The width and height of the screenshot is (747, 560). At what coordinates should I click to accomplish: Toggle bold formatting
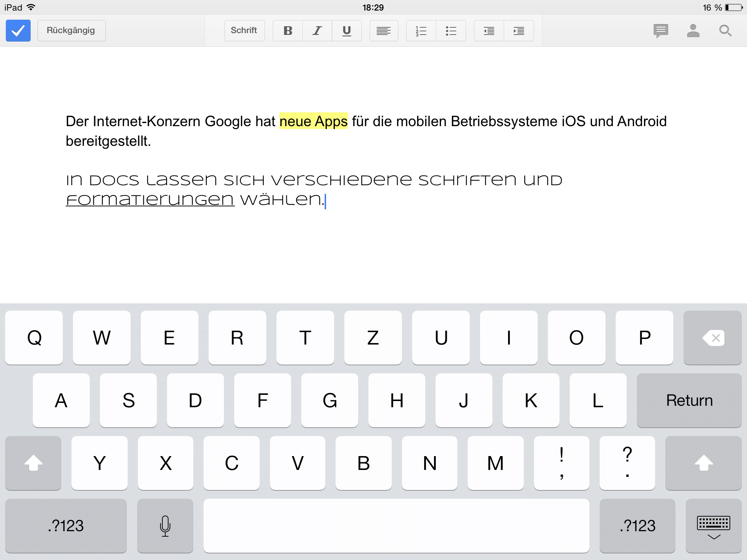288,31
